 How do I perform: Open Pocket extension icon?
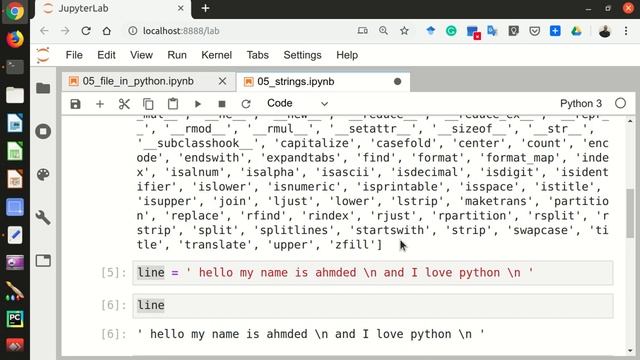(x=534, y=31)
